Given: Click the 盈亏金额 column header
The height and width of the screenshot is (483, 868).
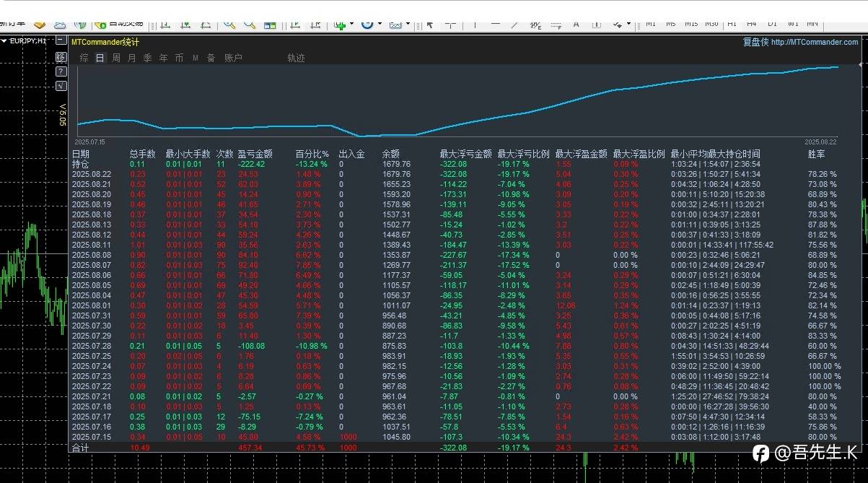Looking at the screenshot, I should pyautogui.click(x=255, y=154).
